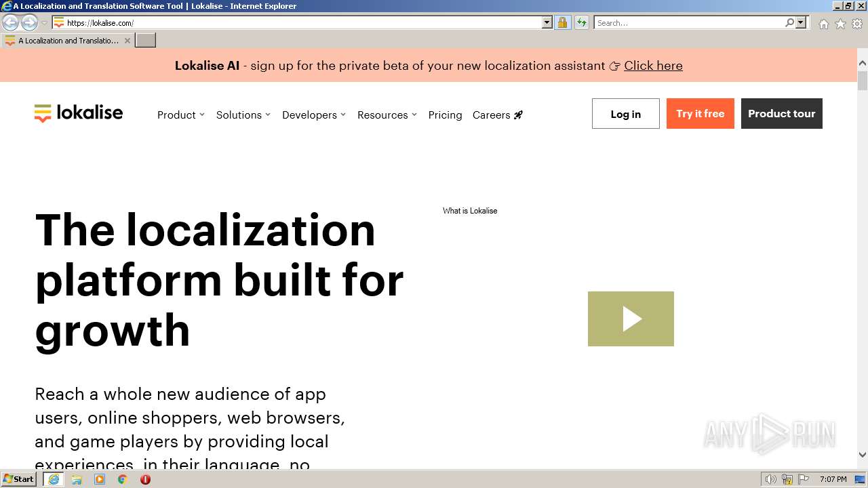The height and width of the screenshot is (488, 868).
Task: Click the 7:07 PM system clock
Action: (833, 479)
